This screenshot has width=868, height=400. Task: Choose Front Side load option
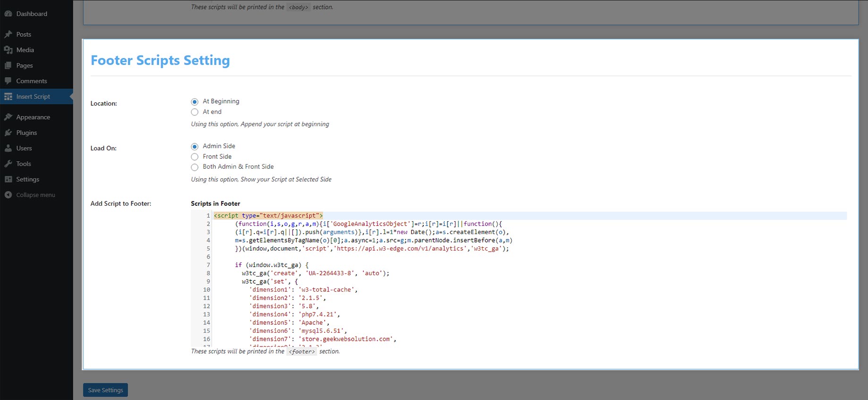tap(195, 157)
